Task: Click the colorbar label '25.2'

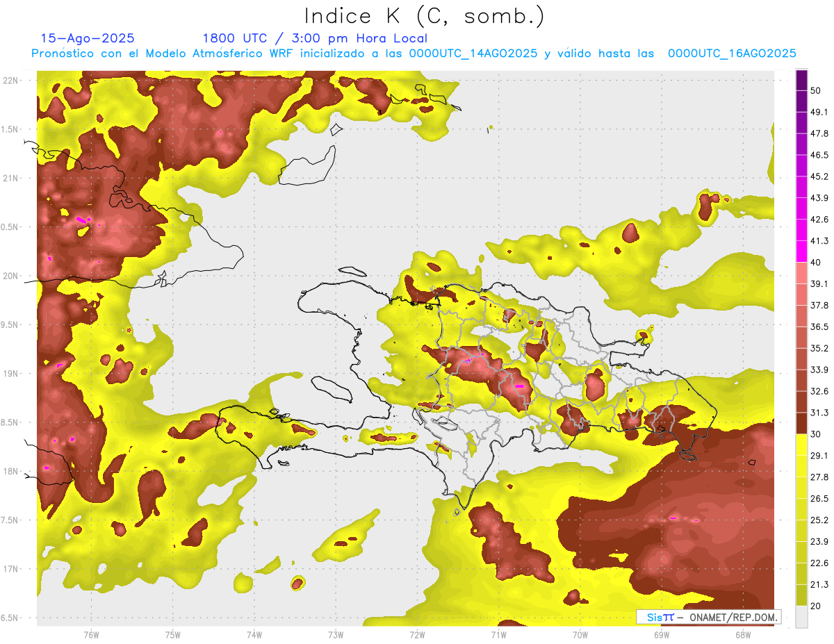Action: [x=819, y=520]
